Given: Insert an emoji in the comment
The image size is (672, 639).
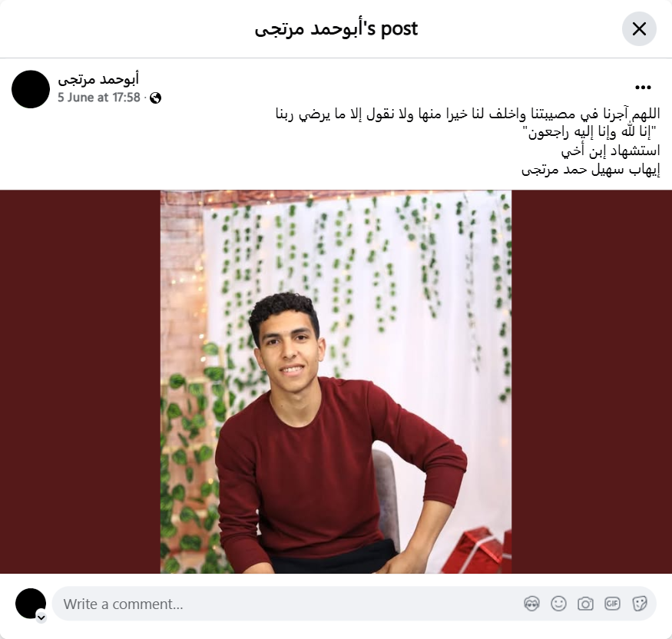Looking at the screenshot, I should tap(558, 604).
